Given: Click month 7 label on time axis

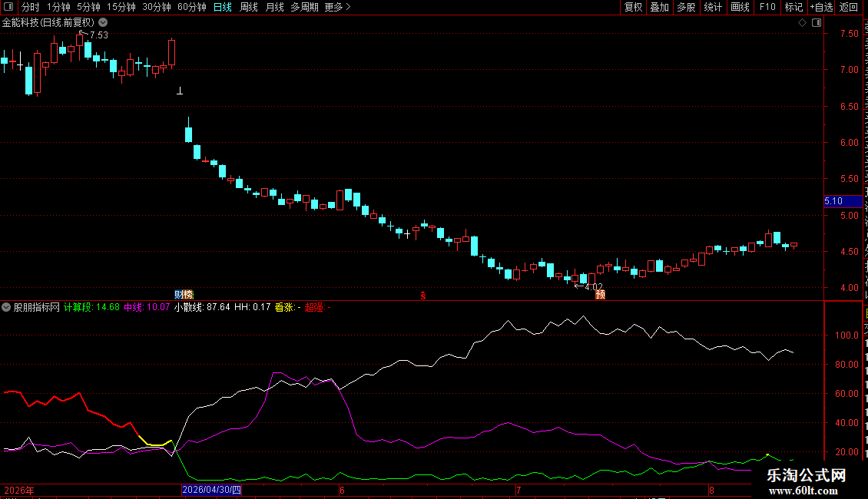Looking at the screenshot, I should pyautogui.click(x=518, y=490).
